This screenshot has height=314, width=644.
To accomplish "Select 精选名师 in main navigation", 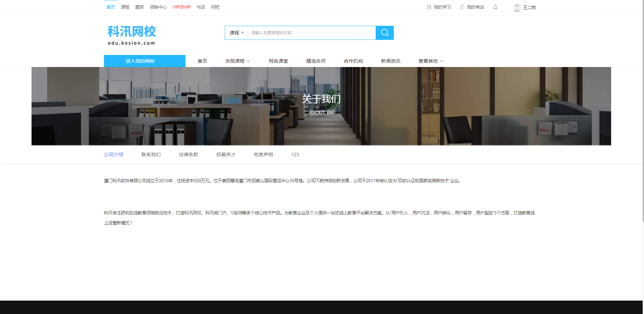I will click(316, 61).
